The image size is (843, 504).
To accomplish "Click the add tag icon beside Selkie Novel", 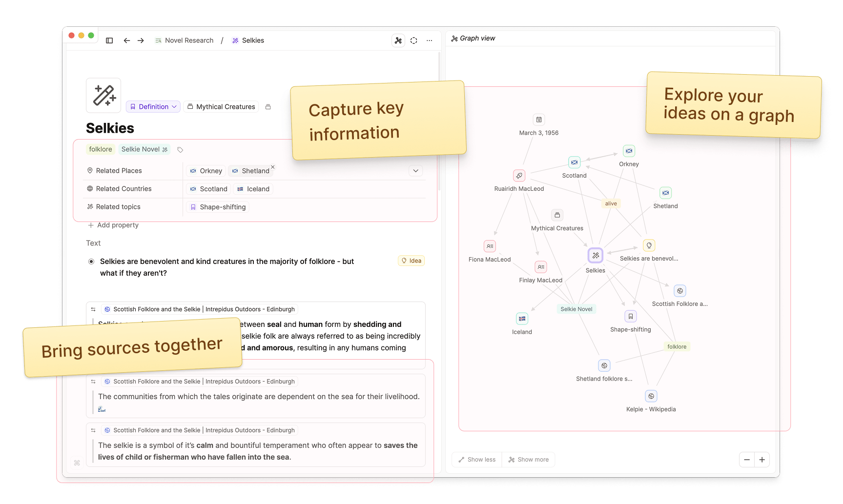I will (180, 150).
